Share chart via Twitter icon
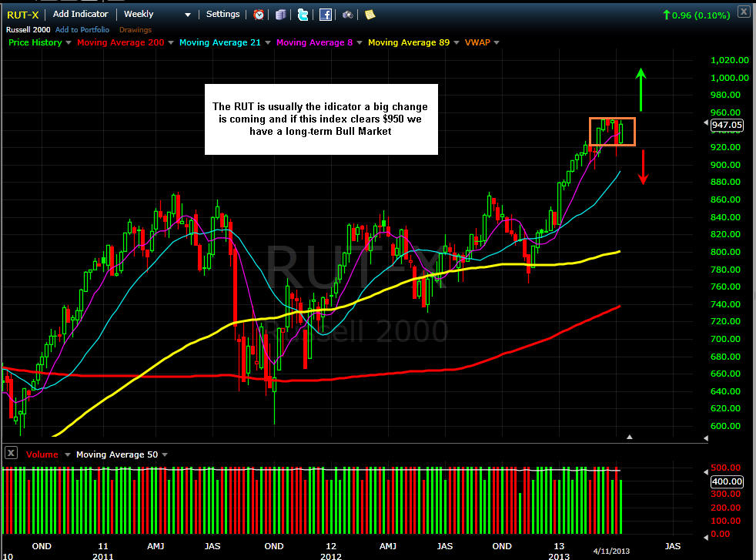 (x=303, y=15)
